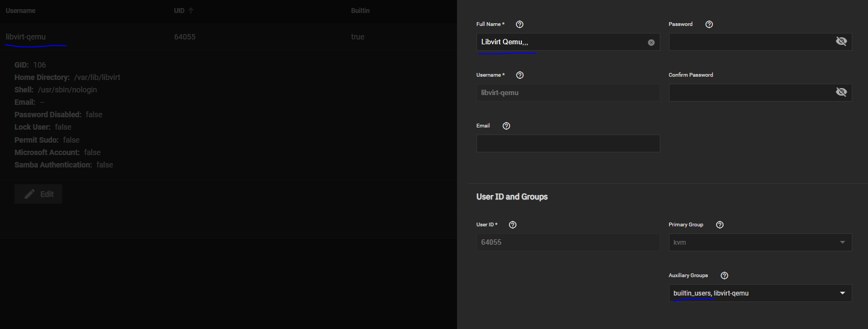The height and width of the screenshot is (329, 868).
Task: Toggle visibility of the Password field
Action: [841, 42]
